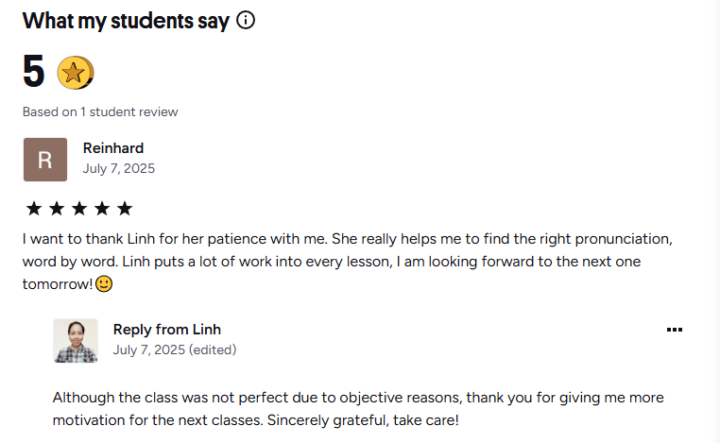Screen dimensions: 720x443
Task: Click the gold star rating icon
Action: click(x=75, y=71)
